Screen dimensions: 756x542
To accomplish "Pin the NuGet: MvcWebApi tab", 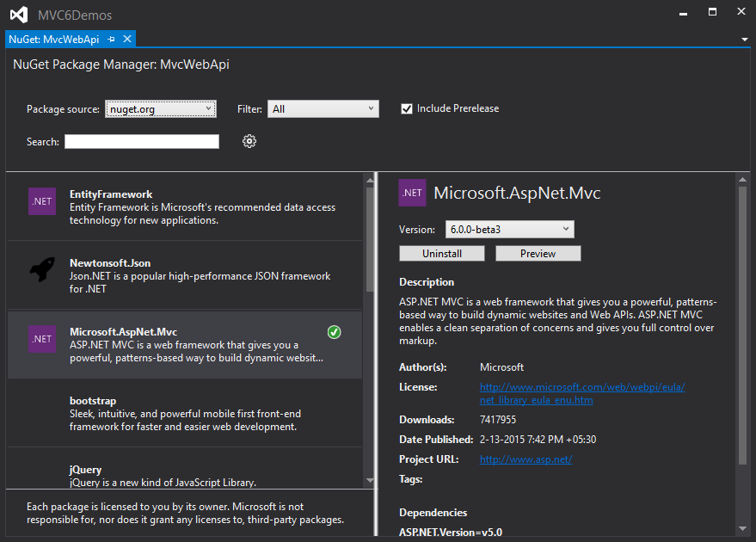I will pyautogui.click(x=111, y=39).
